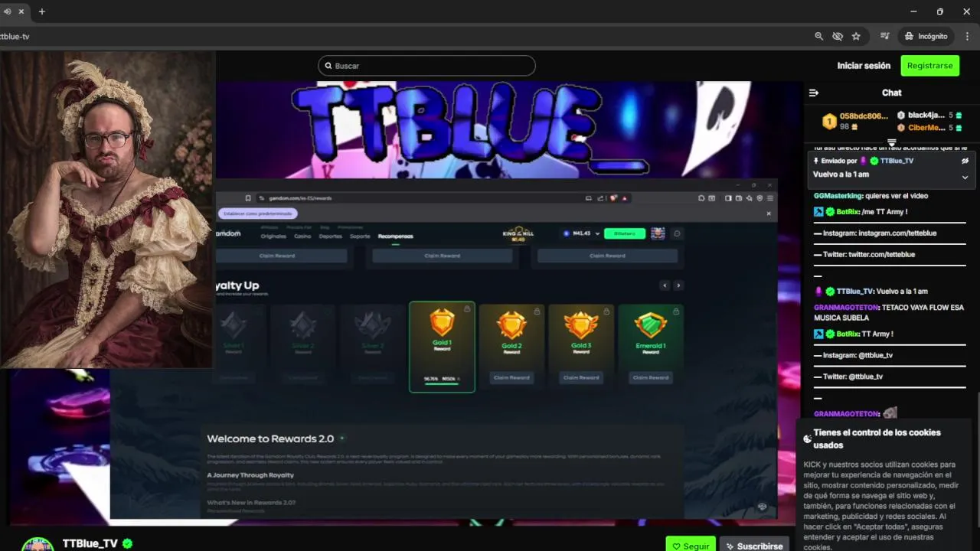This screenshot has width=980, height=551.
Task: Click the TTBlue_TV channel avatar below stream
Action: (38, 544)
